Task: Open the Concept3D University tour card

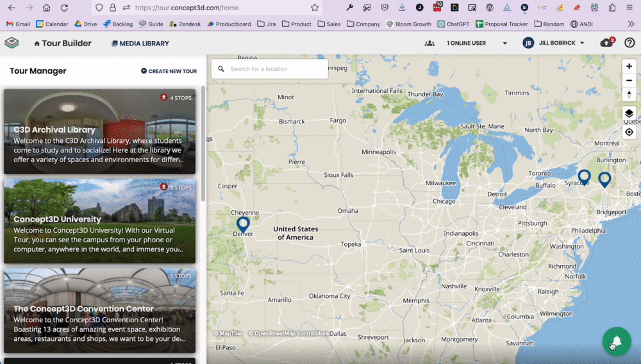Action: point(100,221)
